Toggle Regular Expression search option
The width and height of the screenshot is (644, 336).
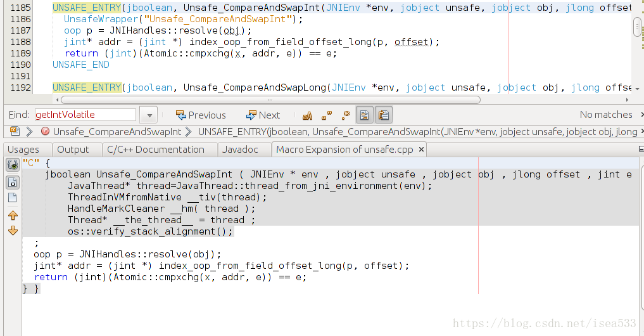pos(346,115)
